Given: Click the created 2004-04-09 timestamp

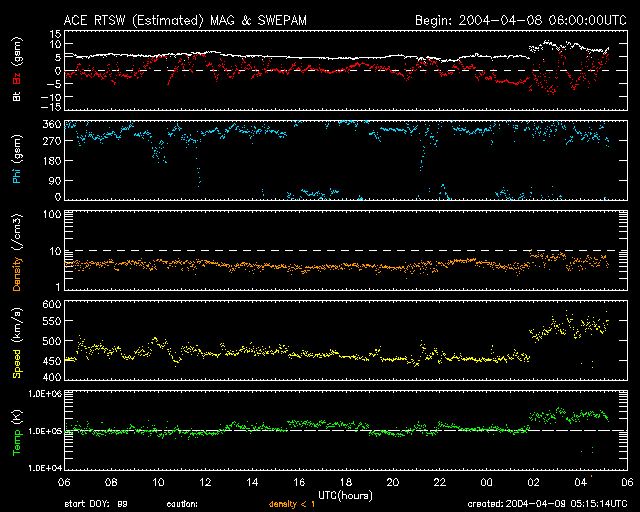Looking at the screenshot, I should (552, 504).
